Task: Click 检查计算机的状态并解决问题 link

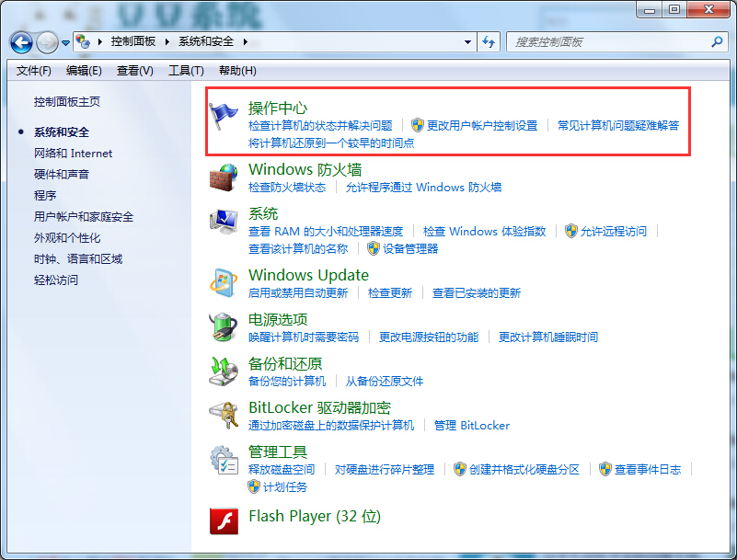Action: 320,126
